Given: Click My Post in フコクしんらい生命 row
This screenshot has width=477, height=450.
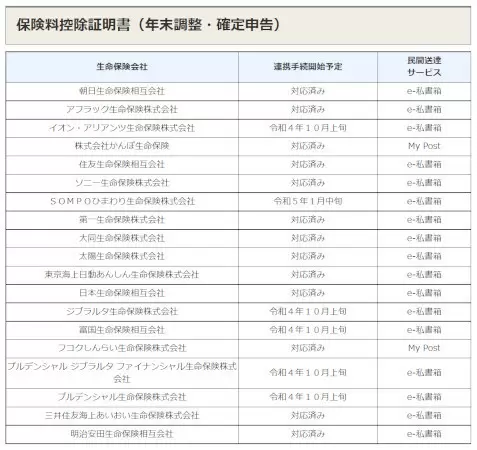Looking at the screenshot, I should (424, 348).
